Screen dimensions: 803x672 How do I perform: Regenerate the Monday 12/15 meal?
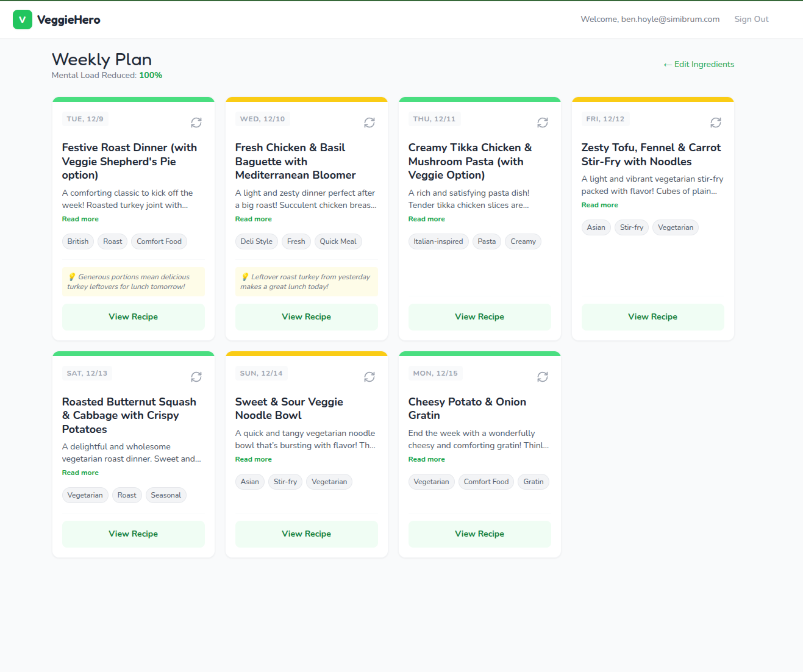pyautogui.click(x=542, y=377)
